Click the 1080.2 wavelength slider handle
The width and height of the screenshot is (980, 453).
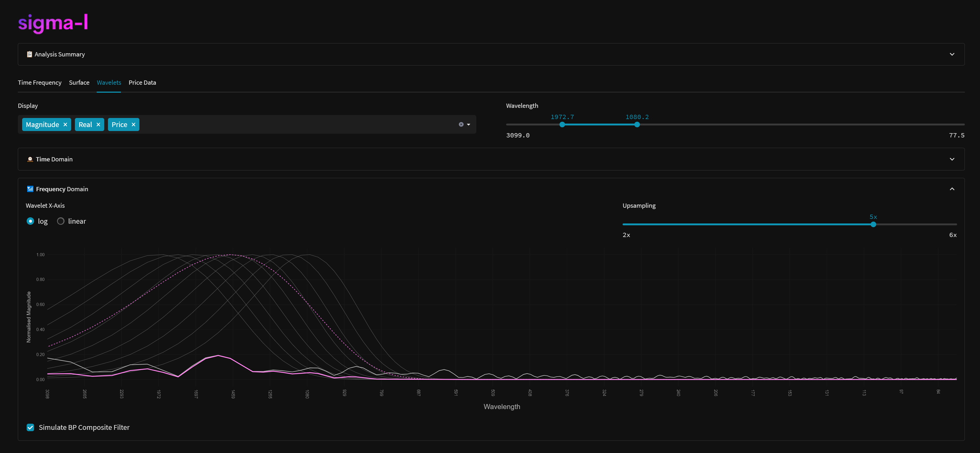point(637,125)
